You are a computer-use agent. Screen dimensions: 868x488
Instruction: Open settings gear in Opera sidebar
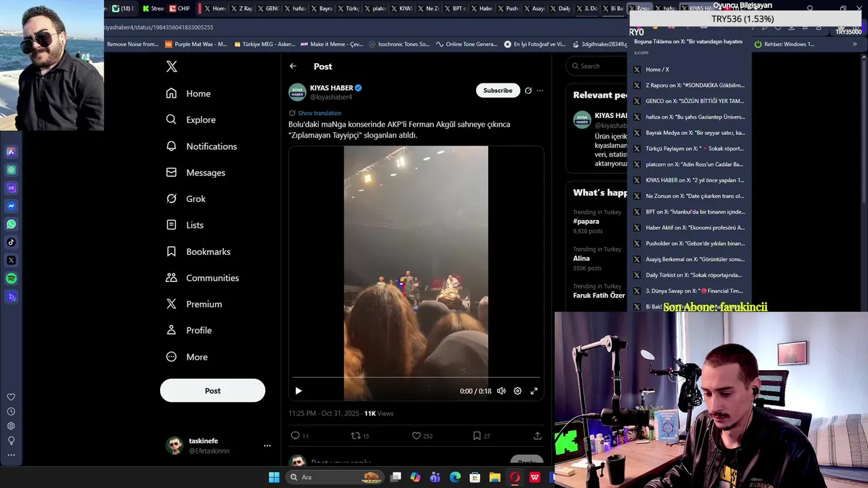tap(11, 426)
